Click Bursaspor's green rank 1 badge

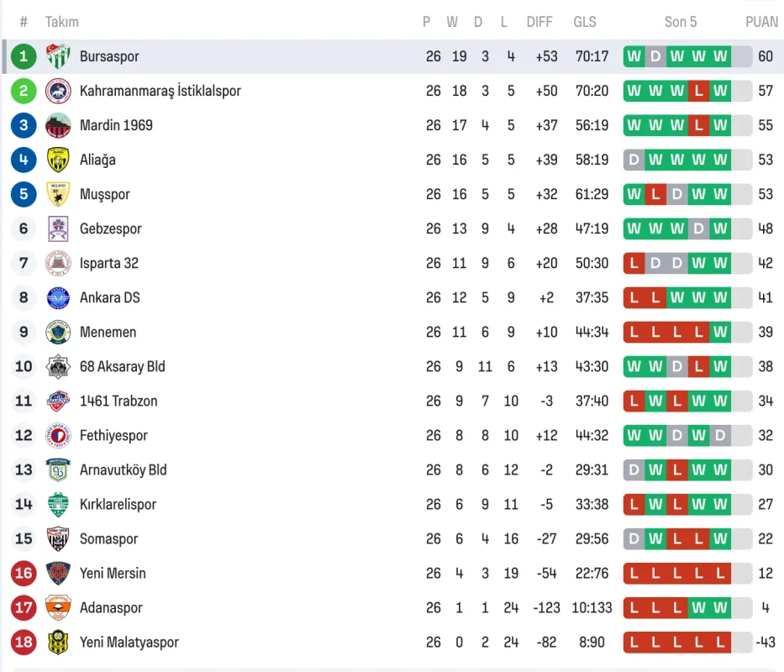(x=24, y=56)
